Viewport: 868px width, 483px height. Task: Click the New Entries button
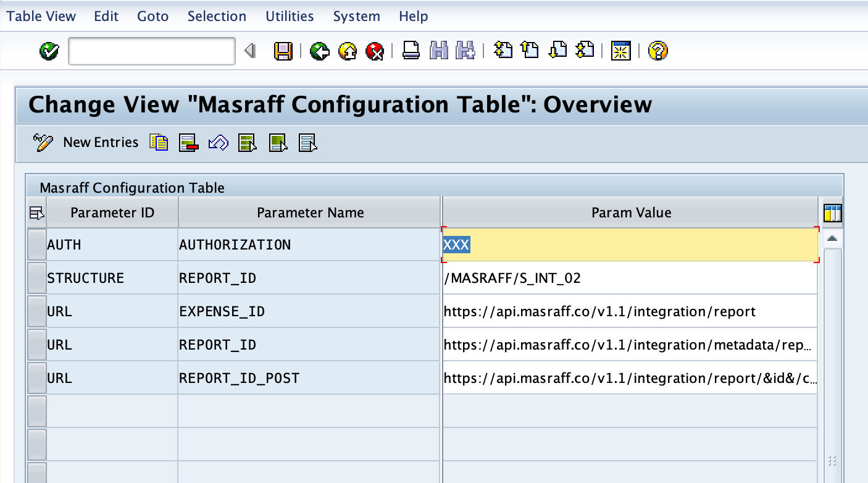click(x=101, y=143)
